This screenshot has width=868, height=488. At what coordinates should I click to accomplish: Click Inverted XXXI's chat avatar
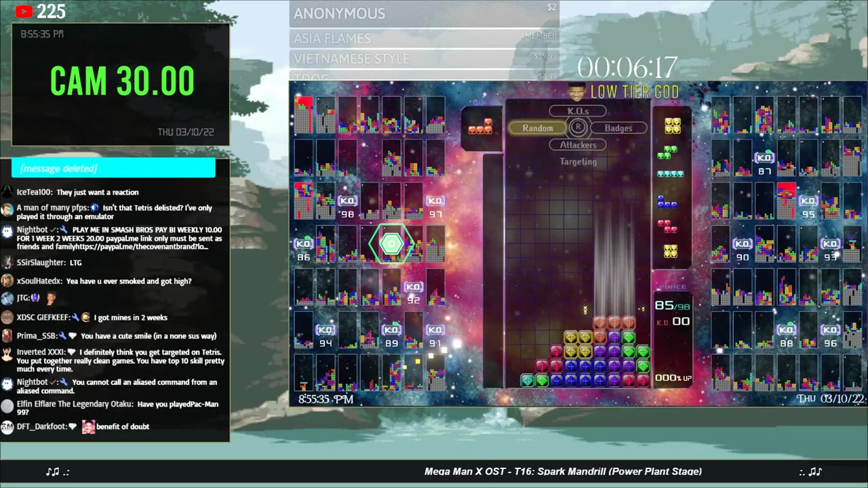[x=7, y=354]
